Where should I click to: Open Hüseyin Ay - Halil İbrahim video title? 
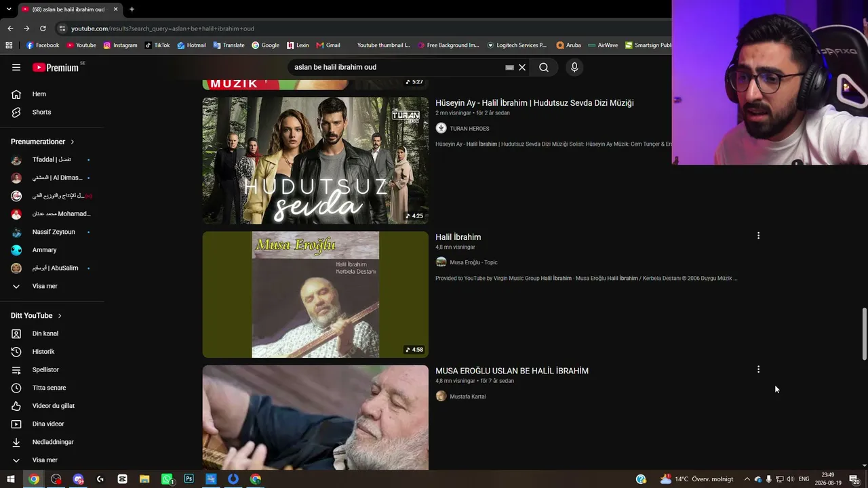[534, 103]
